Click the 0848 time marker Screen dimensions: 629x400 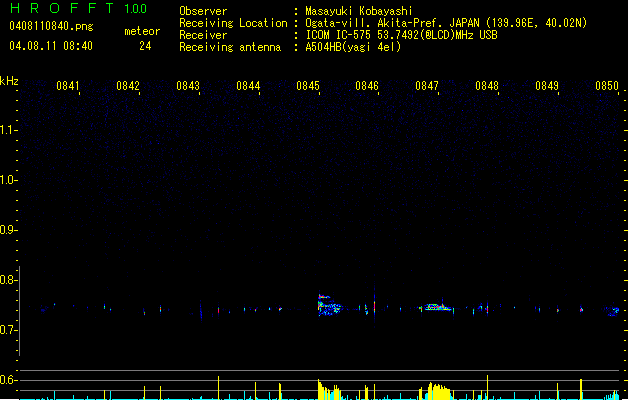coord(487,86)
